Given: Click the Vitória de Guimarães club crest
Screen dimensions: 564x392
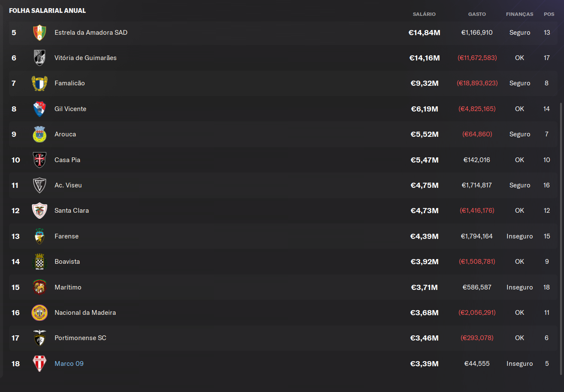Looking at the screenshot, I should (39, 58).
